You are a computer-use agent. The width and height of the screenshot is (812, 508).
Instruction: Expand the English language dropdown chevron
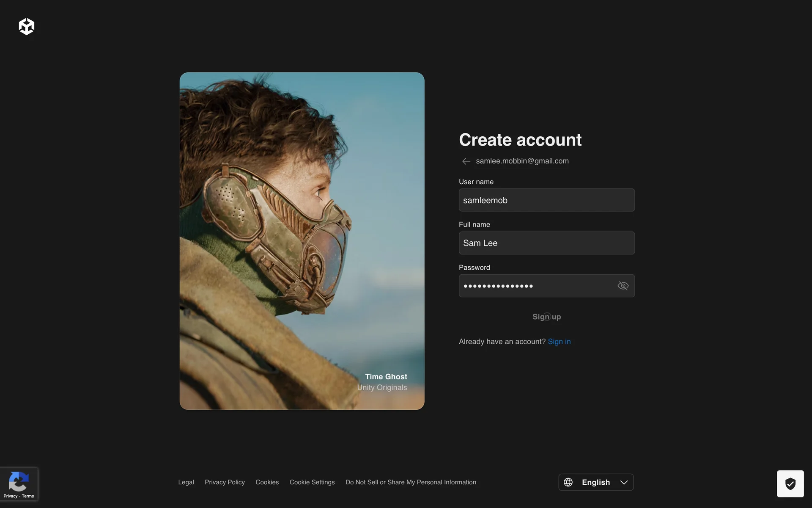pos(624,482)
